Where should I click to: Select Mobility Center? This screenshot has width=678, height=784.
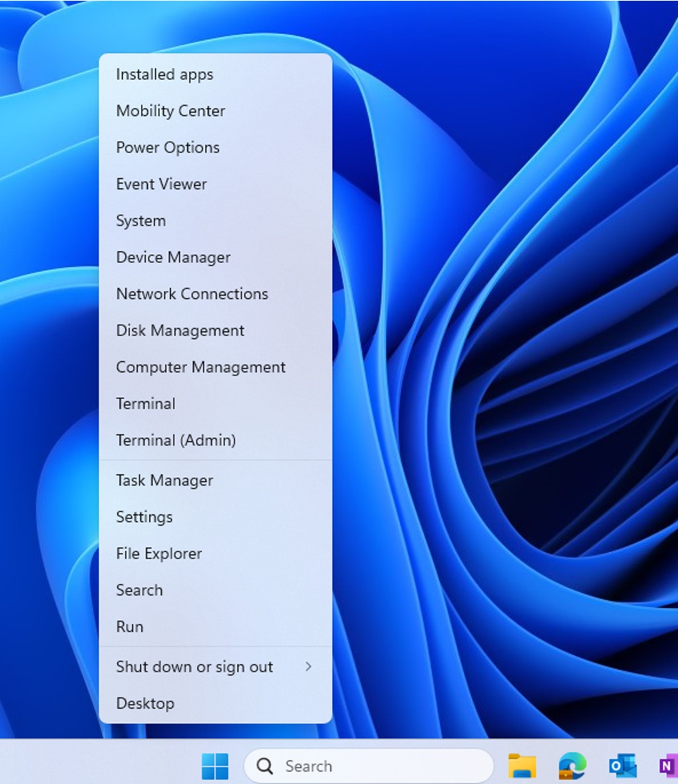pyautogui.click(x=170, y=111)
